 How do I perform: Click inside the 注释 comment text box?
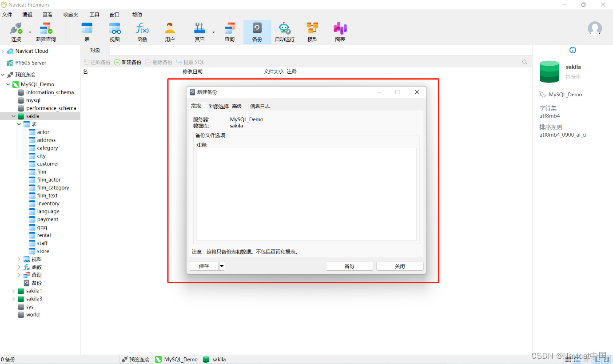(306, 194)
